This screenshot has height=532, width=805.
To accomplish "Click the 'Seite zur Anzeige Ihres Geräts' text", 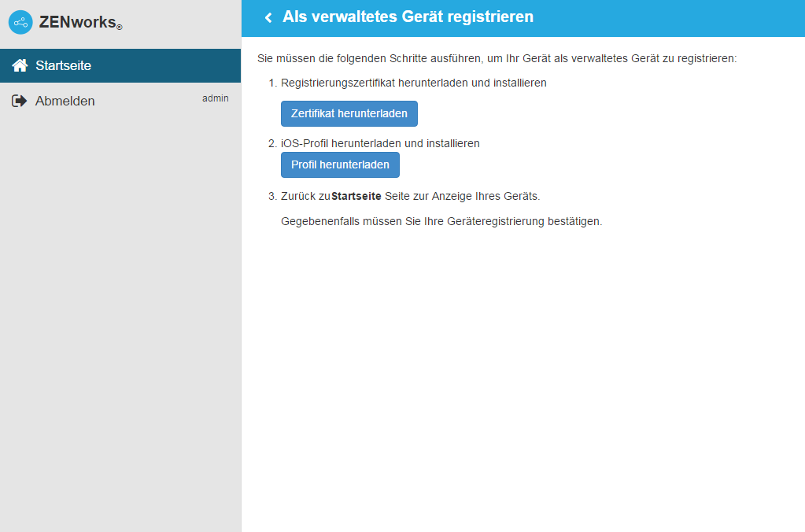I will click(x=462, y=196).
